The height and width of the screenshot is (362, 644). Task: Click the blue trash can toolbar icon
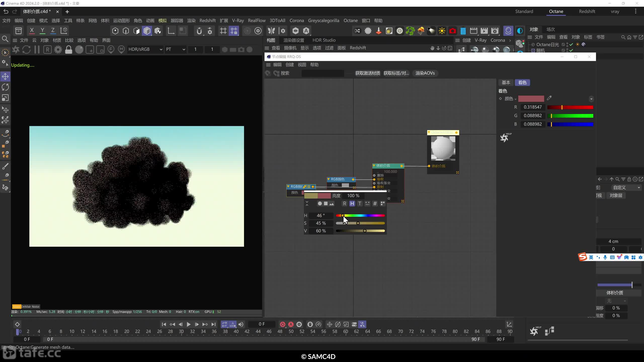[x=463, y=31]
